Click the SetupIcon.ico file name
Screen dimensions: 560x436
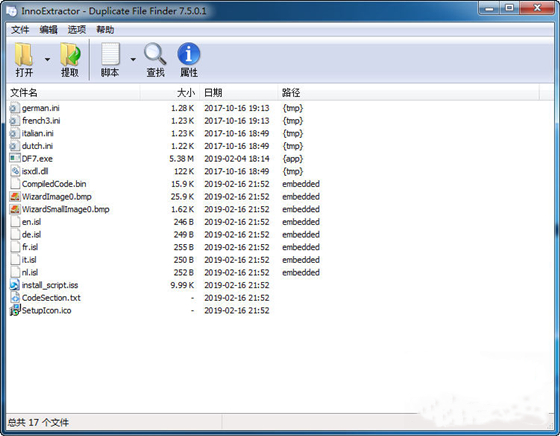46,310
